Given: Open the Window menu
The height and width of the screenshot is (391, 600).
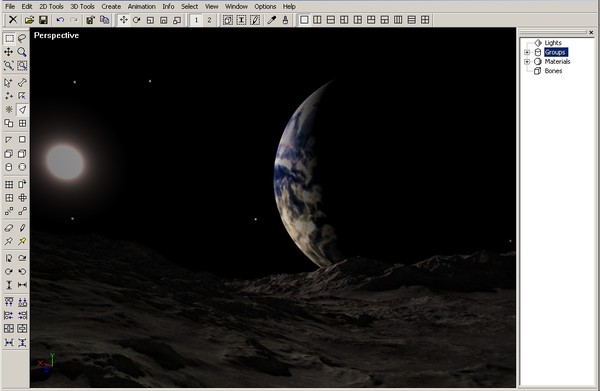Looking at the screenshot, I should (236, 7).
